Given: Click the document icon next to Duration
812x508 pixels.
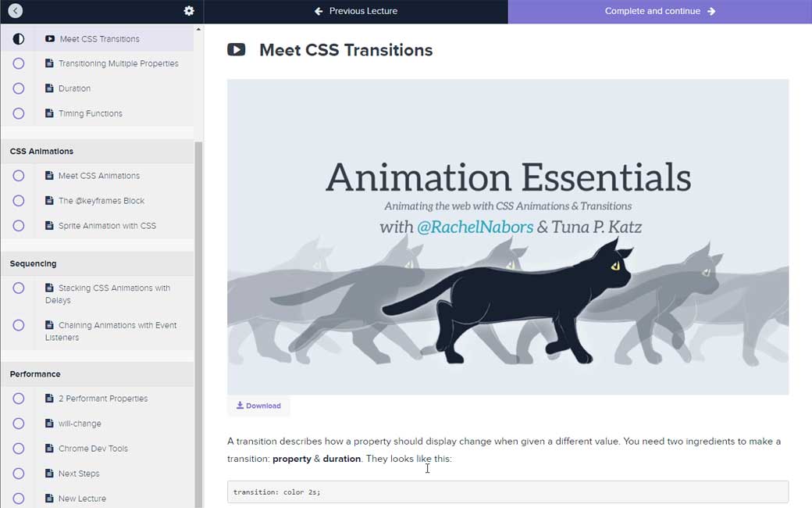Looking at the screenshot, I should (50, 88).
